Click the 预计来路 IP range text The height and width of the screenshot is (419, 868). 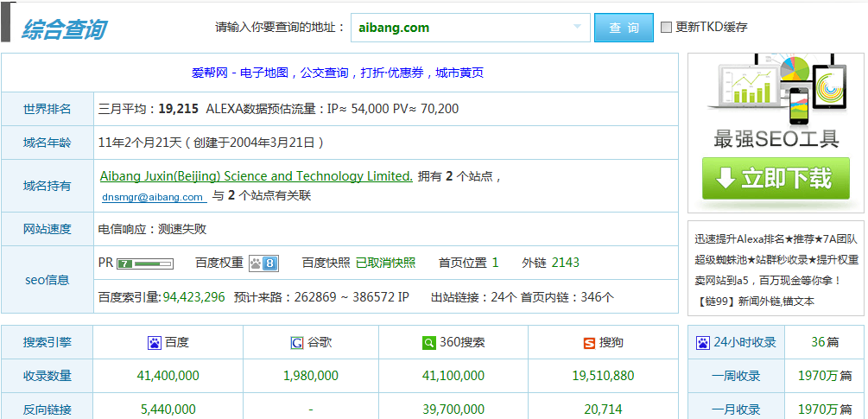[x=321, y=297]
